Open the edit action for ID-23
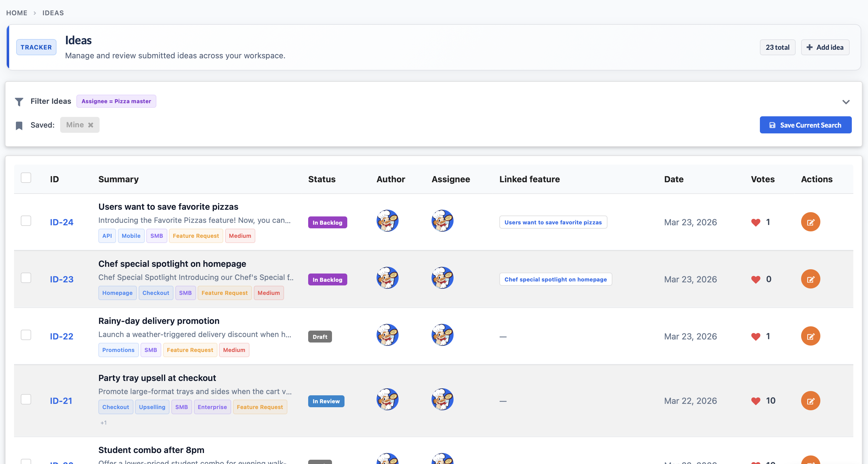868x464 pixels. [810, 279]
